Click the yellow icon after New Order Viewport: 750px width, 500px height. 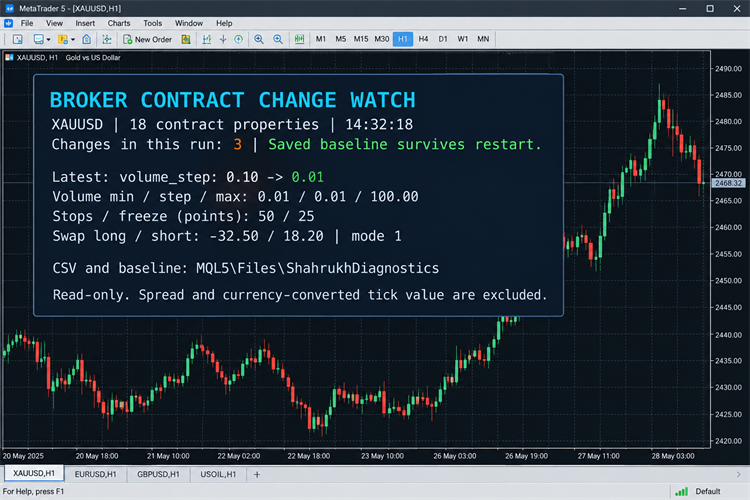pos(186,39)
